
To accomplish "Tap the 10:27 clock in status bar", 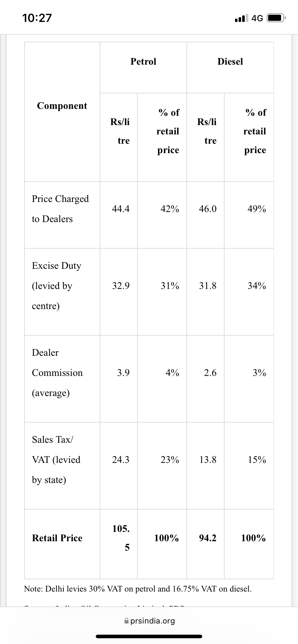I will pos(37,18).
